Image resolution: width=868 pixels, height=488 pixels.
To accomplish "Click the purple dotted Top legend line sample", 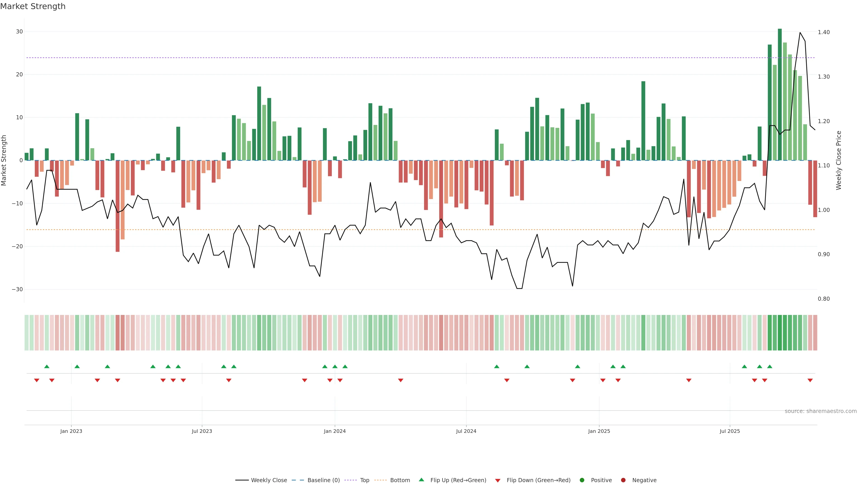I will (351, 480).
